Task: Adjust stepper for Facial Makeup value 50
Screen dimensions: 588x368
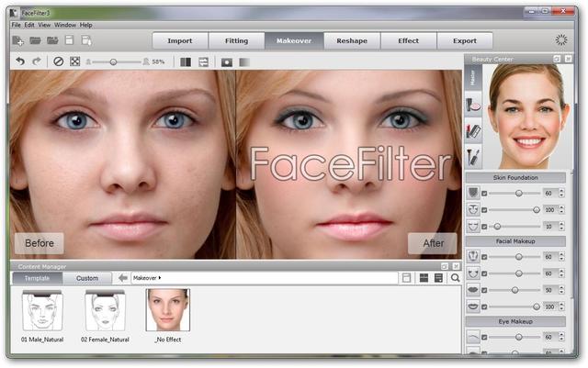Action: point(561,290)
